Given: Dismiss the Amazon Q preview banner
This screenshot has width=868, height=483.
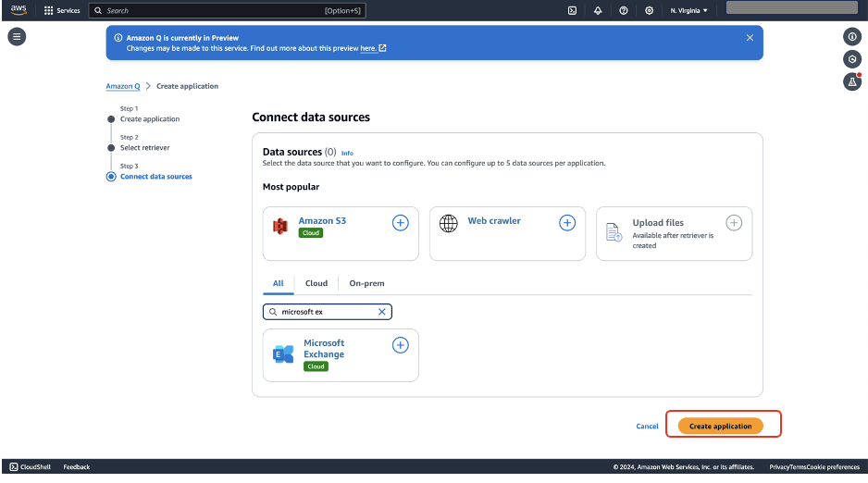Looking at the screenshot, I should (x=750, y=38).
